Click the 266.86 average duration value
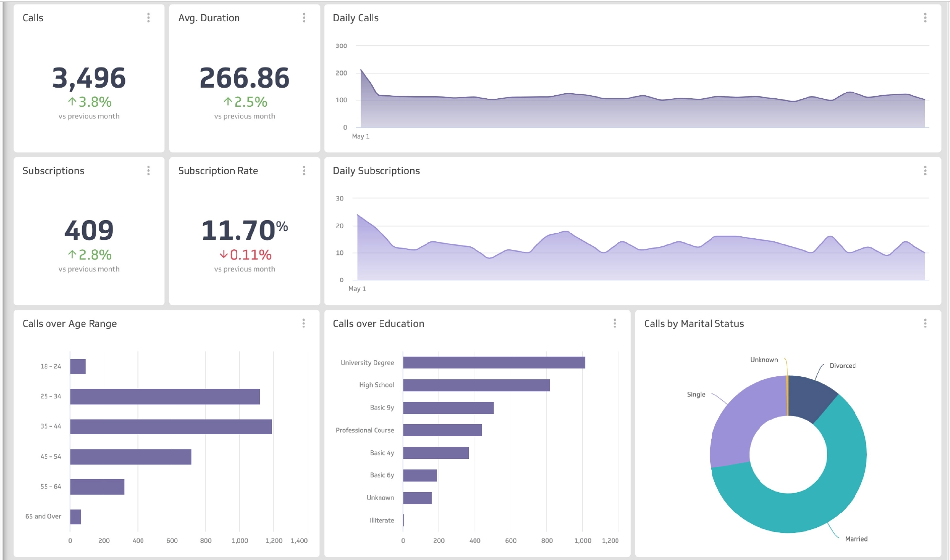The width and height of the screenshot is (950, 560). pos(244,78)
